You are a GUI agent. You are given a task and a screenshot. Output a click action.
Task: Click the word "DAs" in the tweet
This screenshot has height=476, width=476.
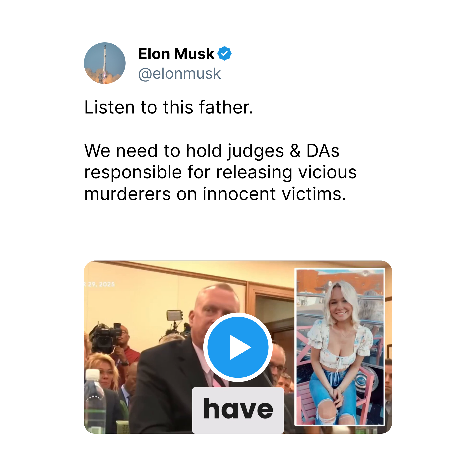point(323,151)
